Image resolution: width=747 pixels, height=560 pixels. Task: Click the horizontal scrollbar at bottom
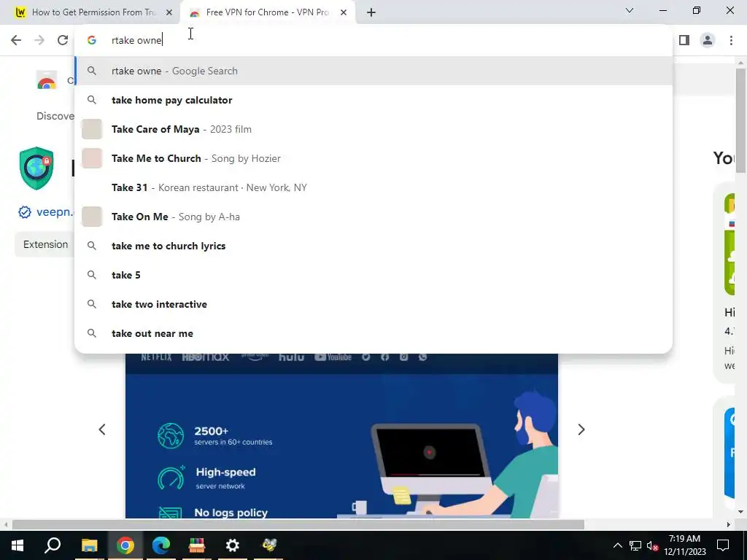pyautogui.click(x=298, y=525)
